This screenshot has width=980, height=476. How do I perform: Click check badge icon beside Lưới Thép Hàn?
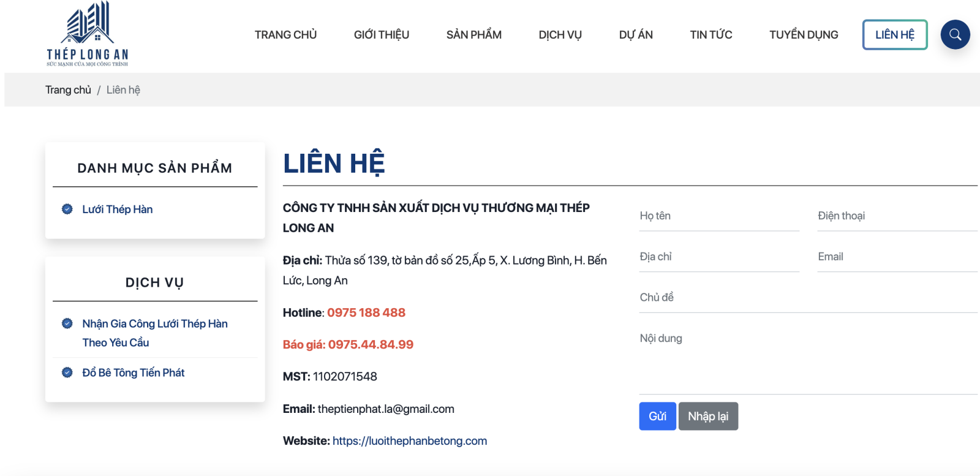tap(67, 210)
